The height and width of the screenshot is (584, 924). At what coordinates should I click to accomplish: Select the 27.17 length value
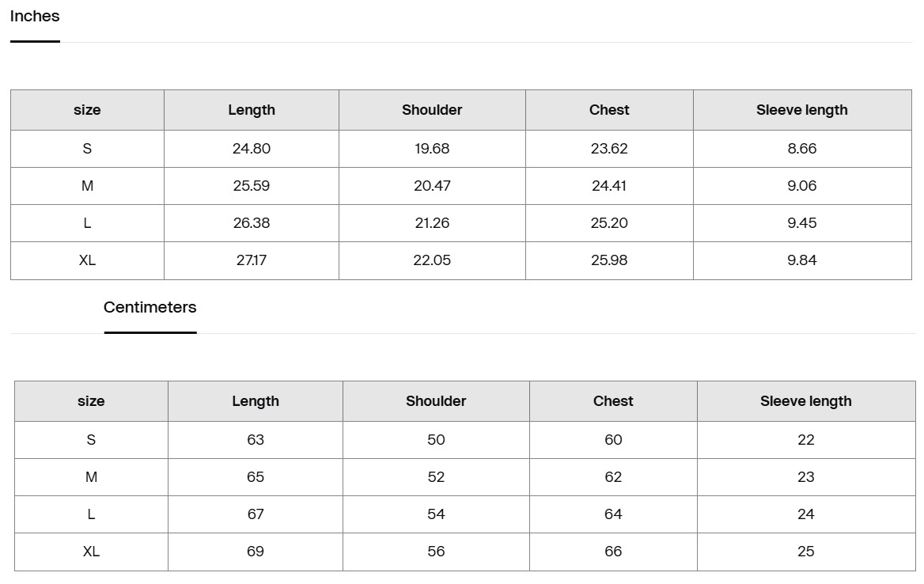252,260
